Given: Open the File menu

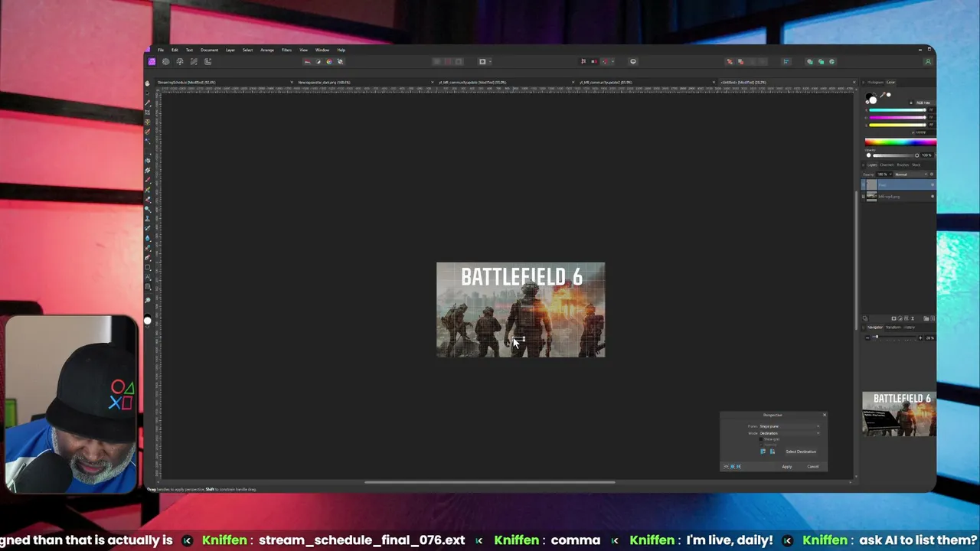Looking at the screenshot, I should [x=161, y=50].
